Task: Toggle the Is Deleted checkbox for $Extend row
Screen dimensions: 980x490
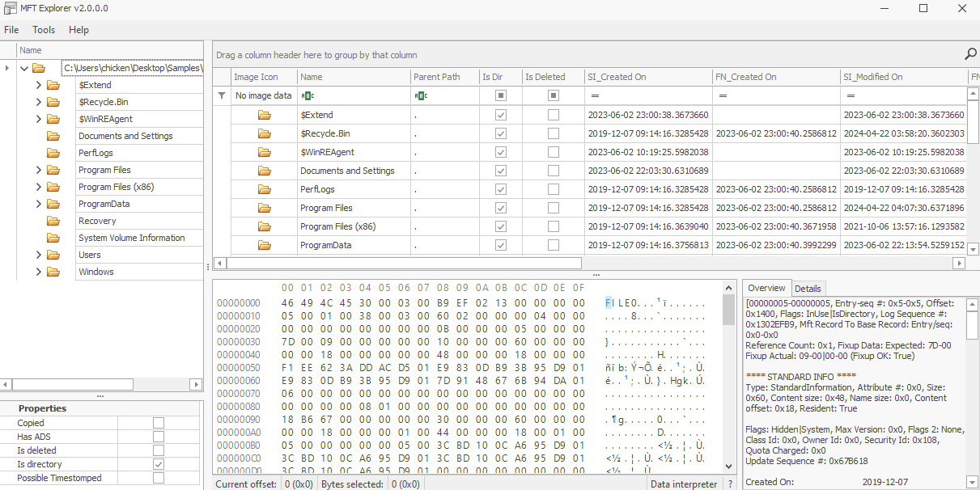Action: [553, 115]
